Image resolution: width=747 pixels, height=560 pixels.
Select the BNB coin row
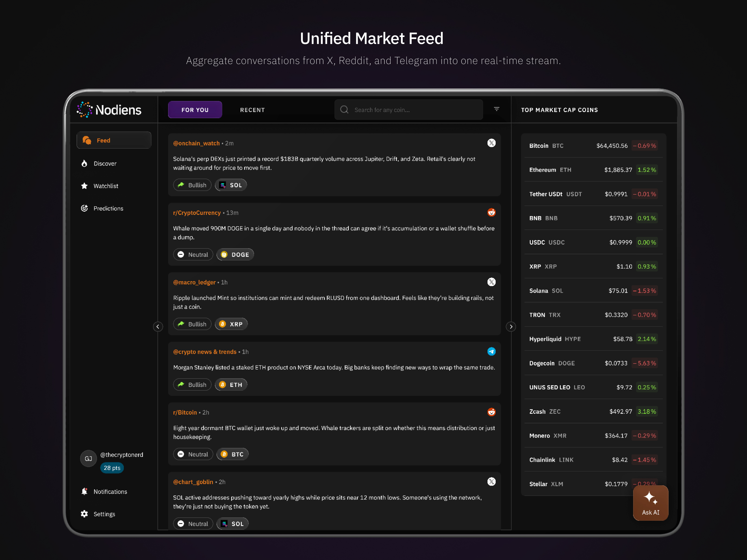[x=593, y=218]
